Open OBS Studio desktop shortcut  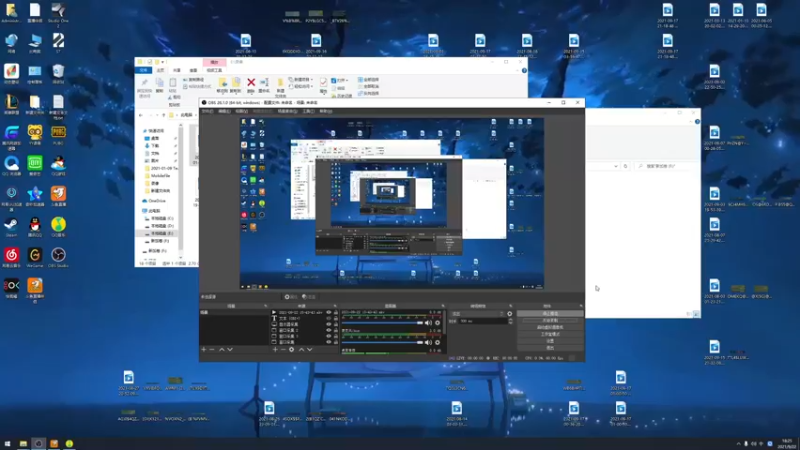58,257
